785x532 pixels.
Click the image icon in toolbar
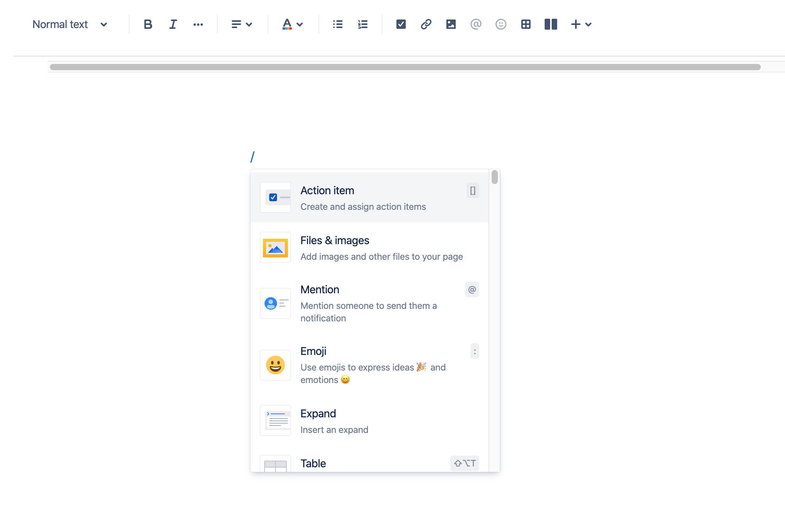tap(451, 24)
